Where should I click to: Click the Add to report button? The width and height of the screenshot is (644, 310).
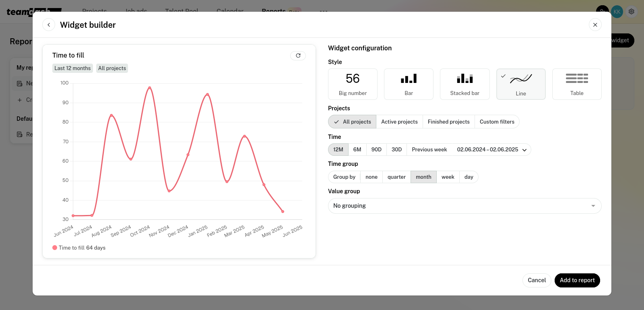[x=577, y=280]
